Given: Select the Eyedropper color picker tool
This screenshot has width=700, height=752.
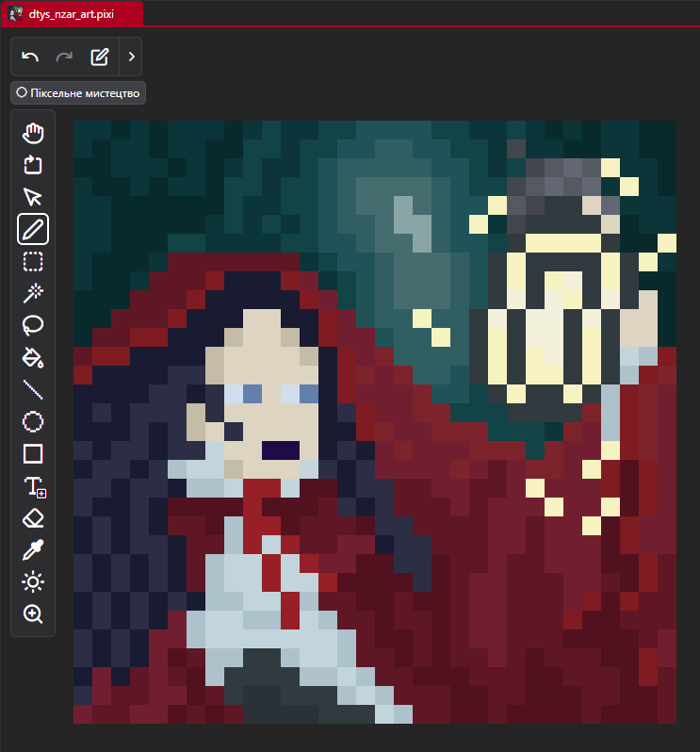Looking at the screenshot, I should pyautogui.click(x=33, y=550).
